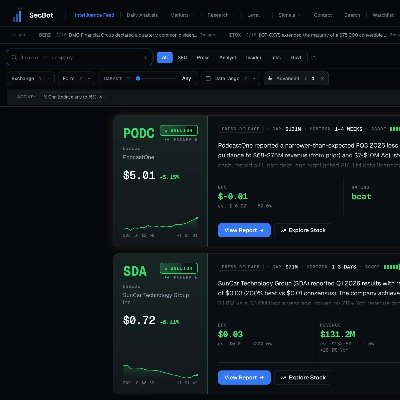
Task: Open the SDA ticker heading
Action: tap(135, 271)
